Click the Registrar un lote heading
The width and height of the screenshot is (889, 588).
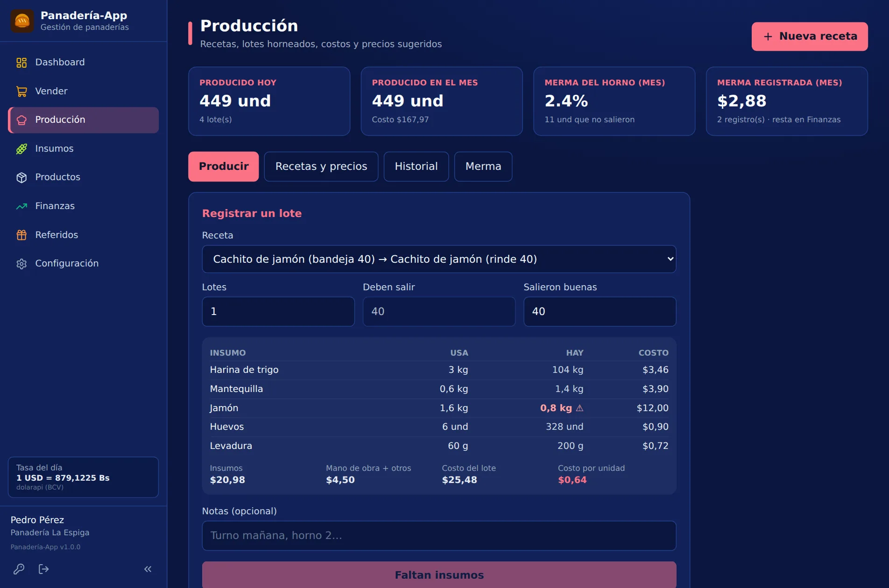252,214
